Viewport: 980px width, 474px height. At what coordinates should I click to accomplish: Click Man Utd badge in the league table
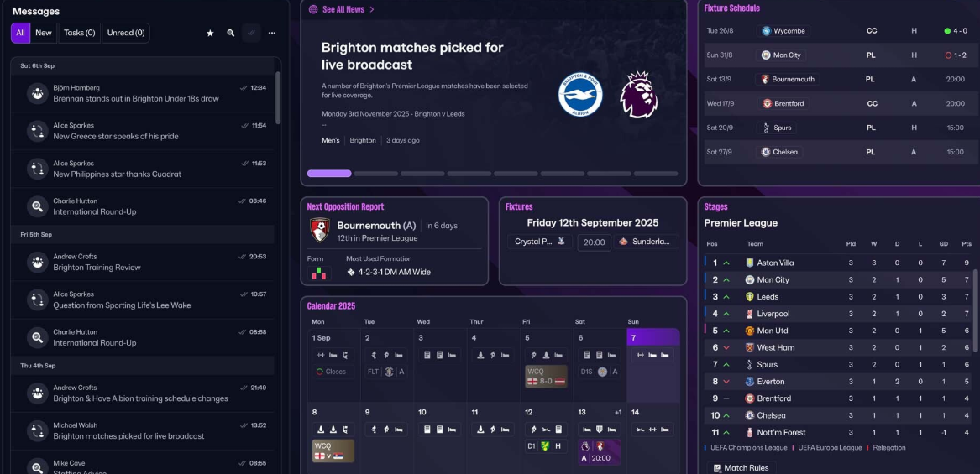tap(750, 331)
